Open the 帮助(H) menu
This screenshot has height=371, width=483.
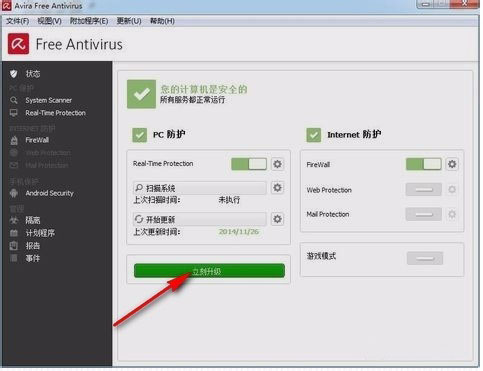click(x=162, y=21)
